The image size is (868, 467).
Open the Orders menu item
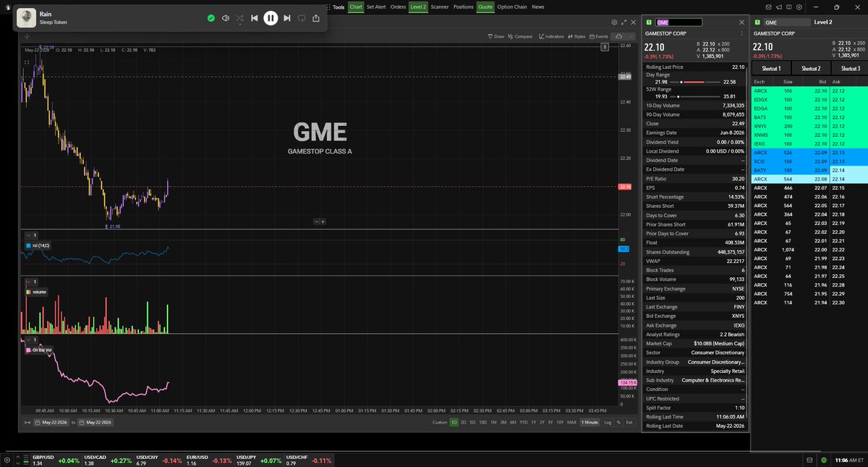click(x=399, y=7)
